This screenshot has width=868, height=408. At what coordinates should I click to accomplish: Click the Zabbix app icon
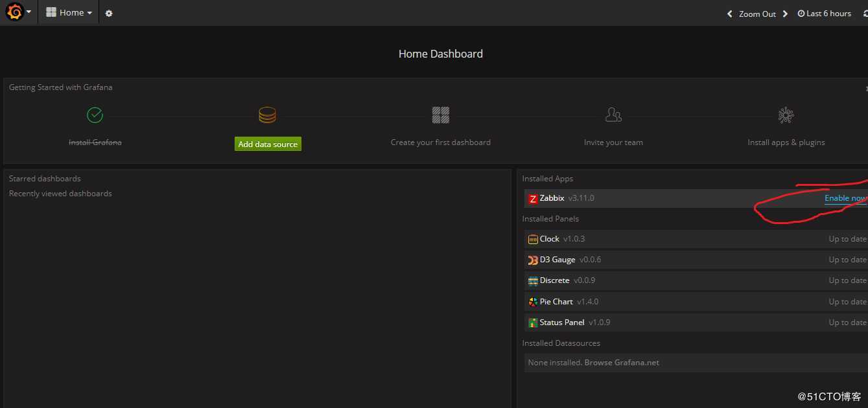(533, 199)
